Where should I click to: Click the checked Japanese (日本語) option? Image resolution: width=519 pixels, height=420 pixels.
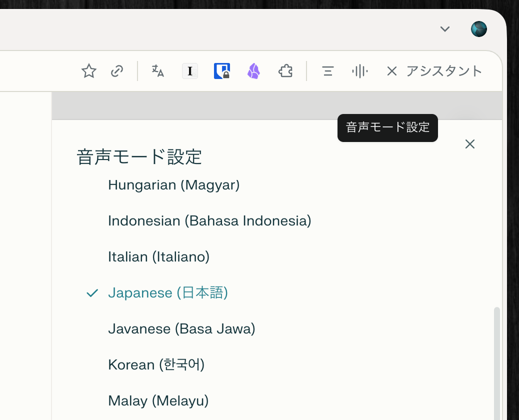coord(167,293)
